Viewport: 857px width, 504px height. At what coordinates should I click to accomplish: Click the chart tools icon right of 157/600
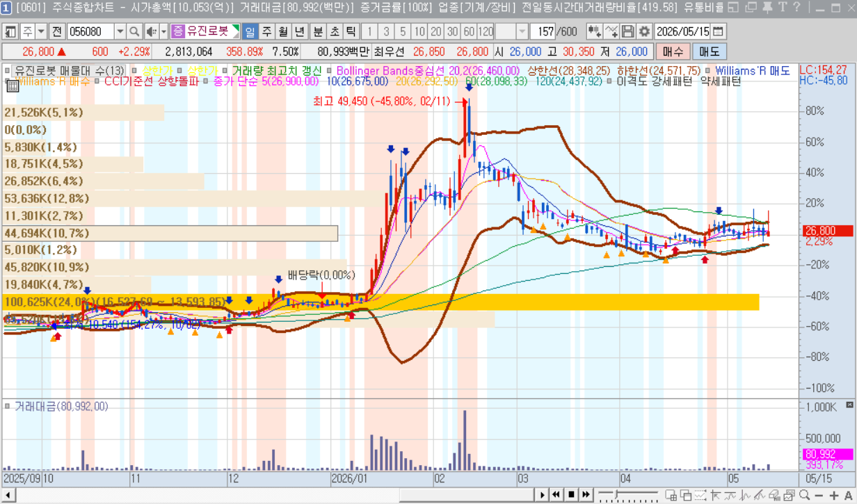coord(595,32)
